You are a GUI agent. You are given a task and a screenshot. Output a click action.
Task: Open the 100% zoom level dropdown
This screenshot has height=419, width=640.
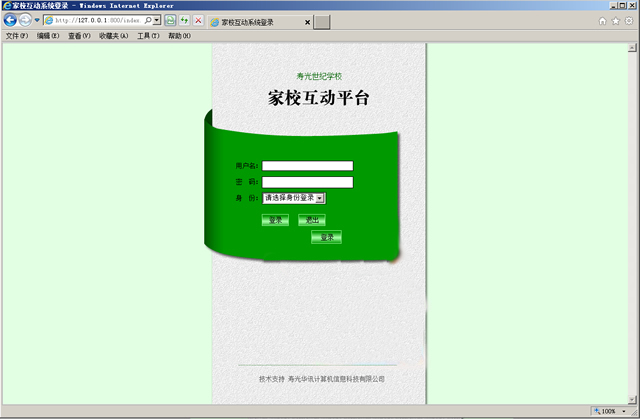pyautogui.click(x=629, y=411)
